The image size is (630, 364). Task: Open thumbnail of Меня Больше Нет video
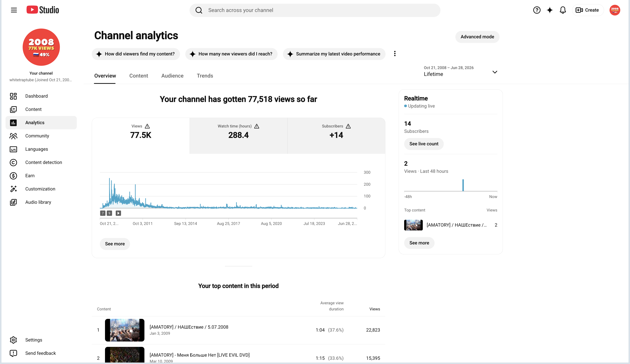point(125,355)
